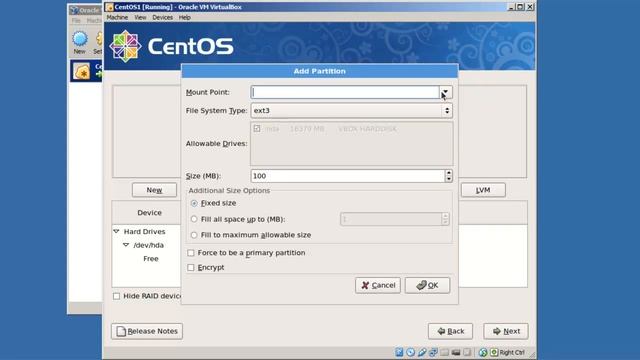Viewport: 640px width, 360px height.
Task: Click Cancel in Add Partition dialog
Action: [x=378, y=285]
